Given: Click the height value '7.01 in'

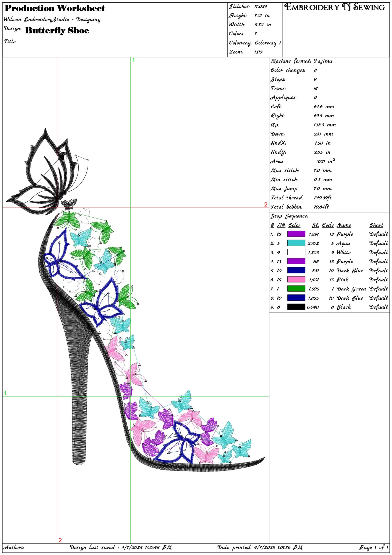Looking at the screenshot, I should pyautogui.click(x=262, y=15).
